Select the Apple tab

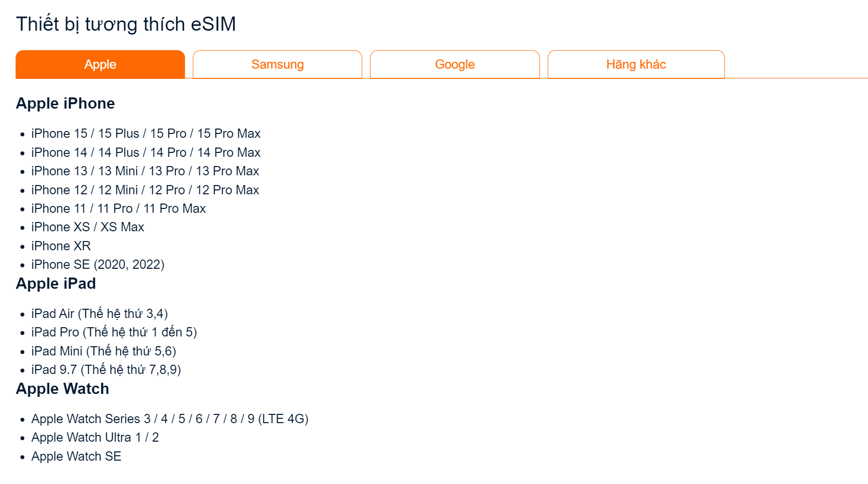tap(100, 64)
